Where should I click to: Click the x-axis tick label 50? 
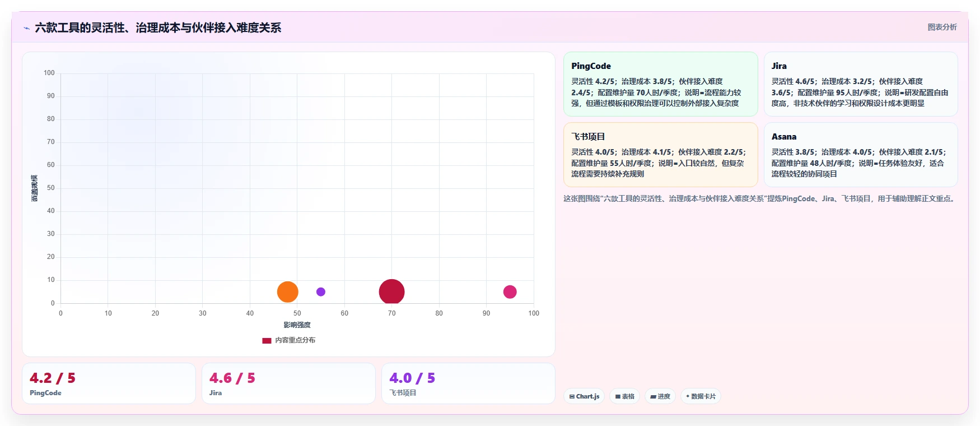(x=297, y=313)
